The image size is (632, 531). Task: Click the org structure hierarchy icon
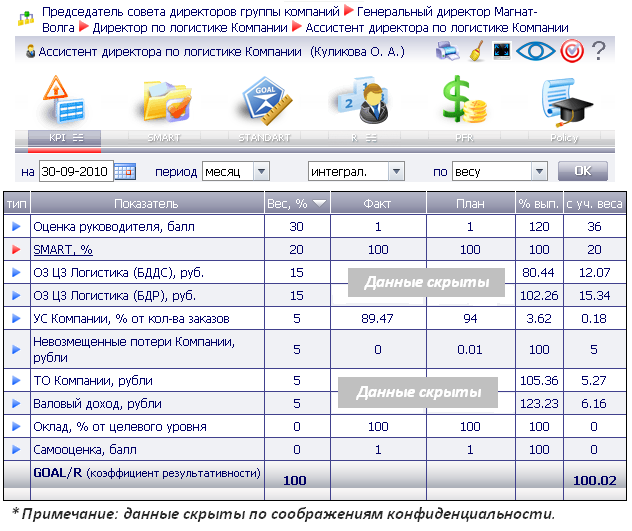(x=25, y=19)
